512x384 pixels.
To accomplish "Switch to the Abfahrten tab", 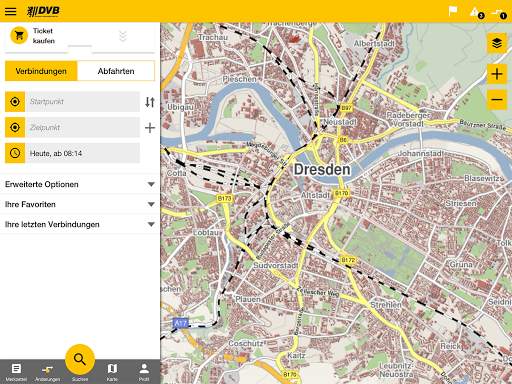I will [x=116, y=71].
